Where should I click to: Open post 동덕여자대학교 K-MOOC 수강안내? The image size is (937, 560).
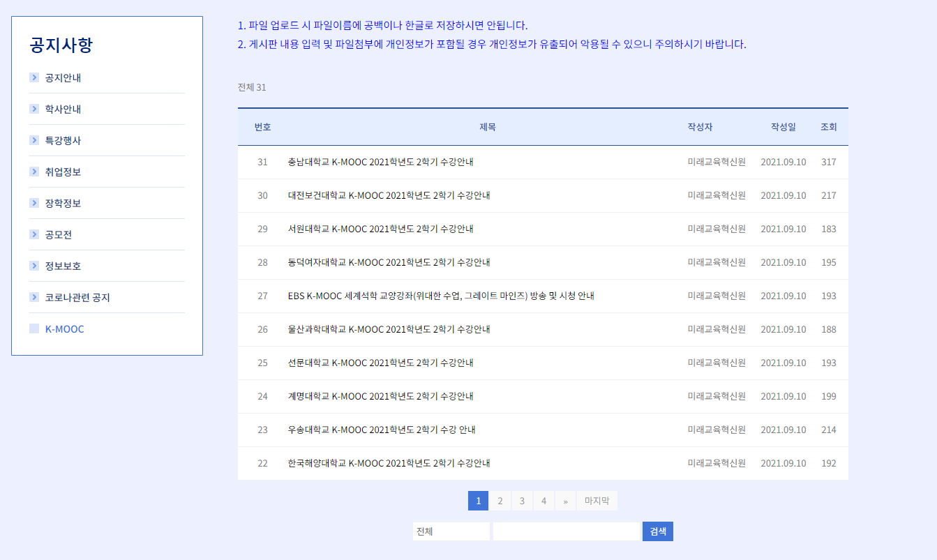click(389, 262)
